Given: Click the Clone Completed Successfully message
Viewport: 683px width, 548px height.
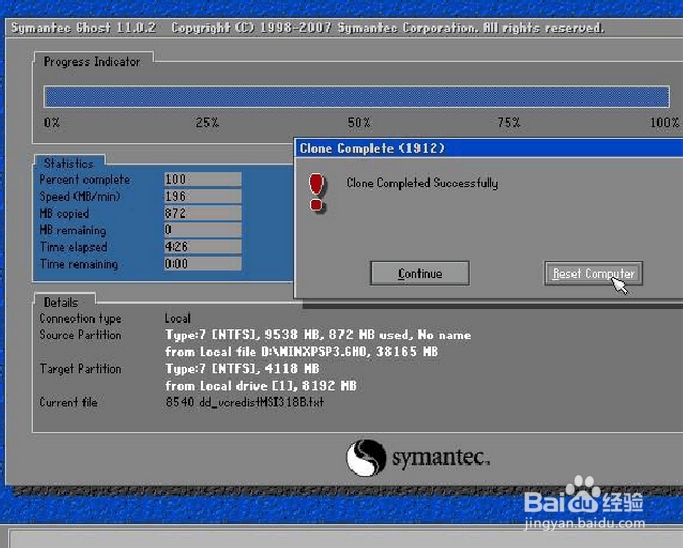Looking at the screenshot, I should (422, 183).
